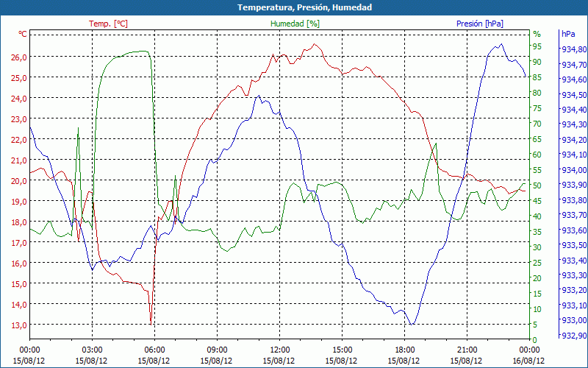
Task: Click the 933,00 pressure axis value
Action: pyautogui.click(x=574, y=321)
